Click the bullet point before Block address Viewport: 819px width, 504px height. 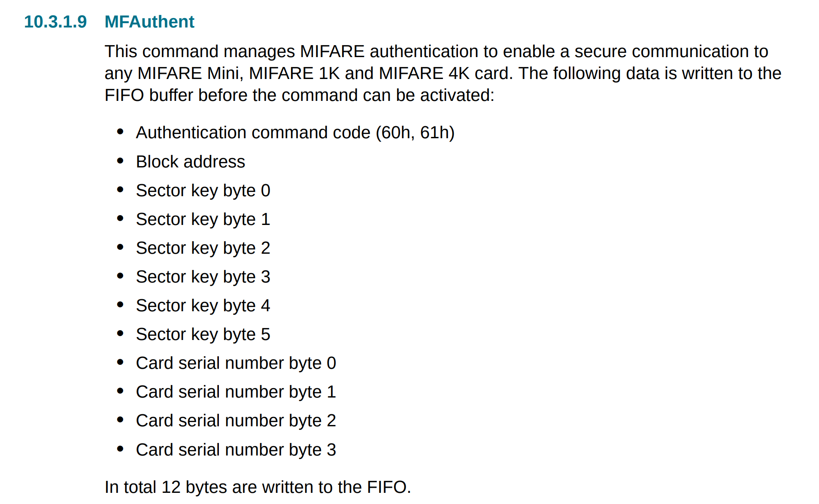(120, 161)
